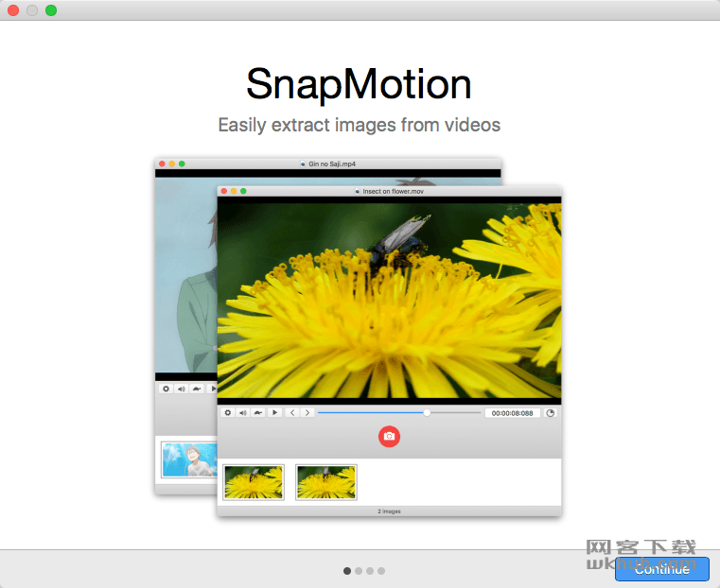Select the fourth page indicator dot

(381, 571)
